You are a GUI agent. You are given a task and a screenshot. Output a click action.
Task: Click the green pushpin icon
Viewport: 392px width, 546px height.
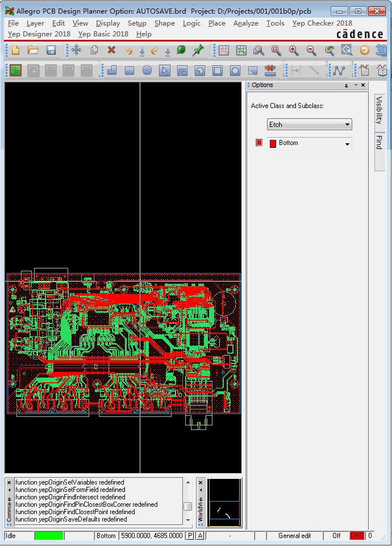(x=198, y=50)
